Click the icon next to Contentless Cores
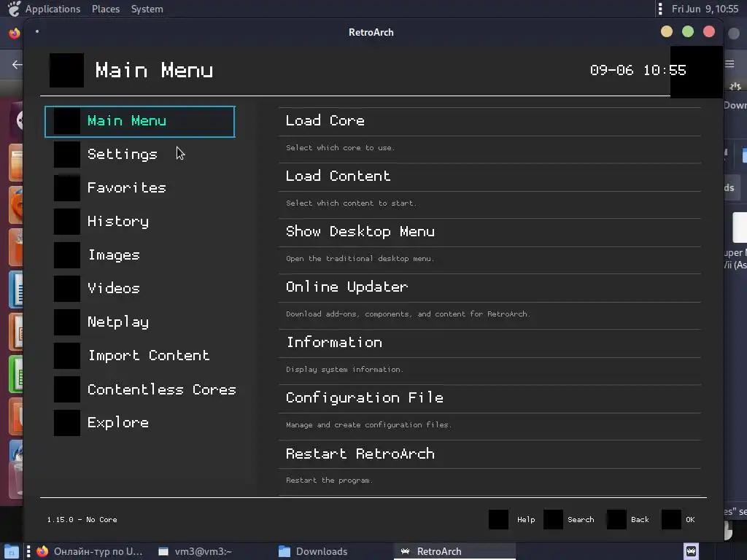The width and height of the screenshot is (747, 560). tap(66, 389)
